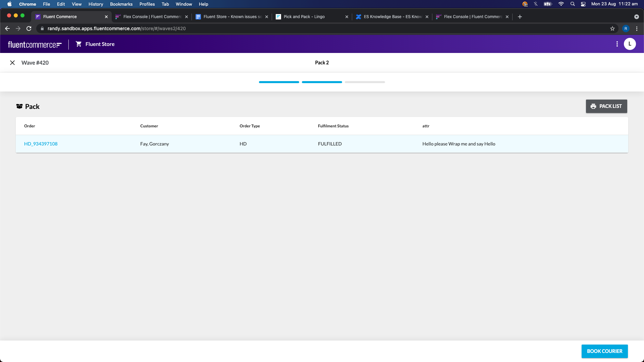Open the Chrome profile R icon
Image resolution: width=644 pixels, height=362 pixels.
[x=626, y=28]
